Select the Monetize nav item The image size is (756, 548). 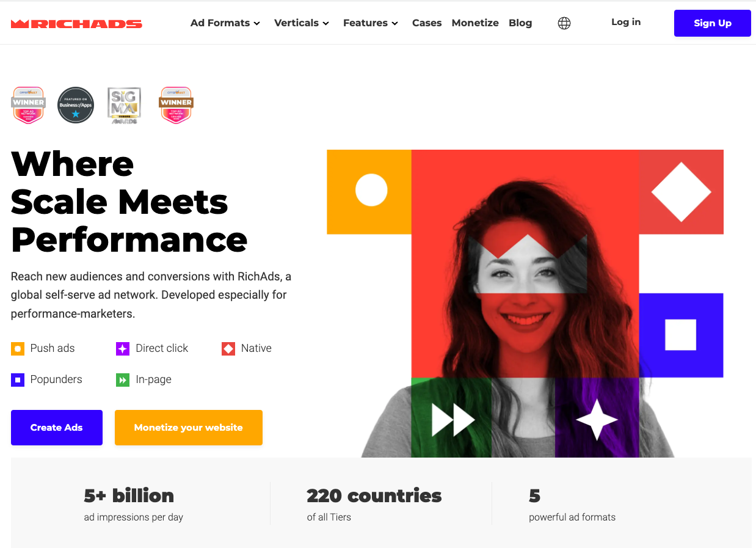coord(475,23)
